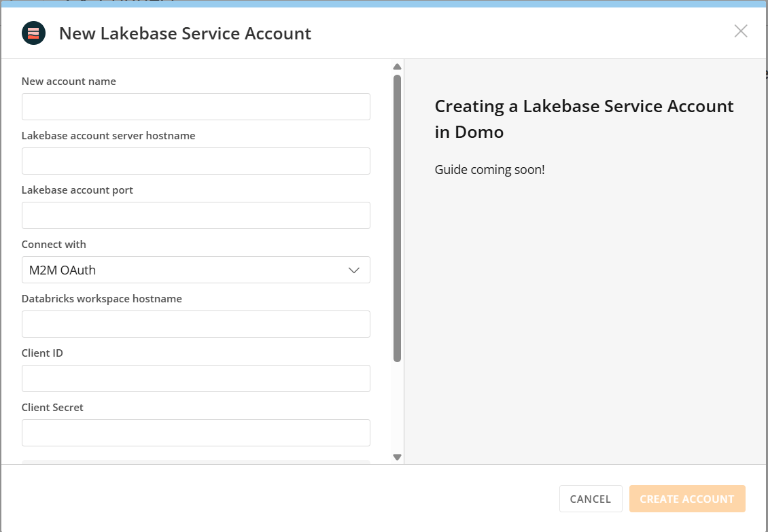Click the 'New Lakebase Service Account' title

pyautogui.click(x=185, y=33)
